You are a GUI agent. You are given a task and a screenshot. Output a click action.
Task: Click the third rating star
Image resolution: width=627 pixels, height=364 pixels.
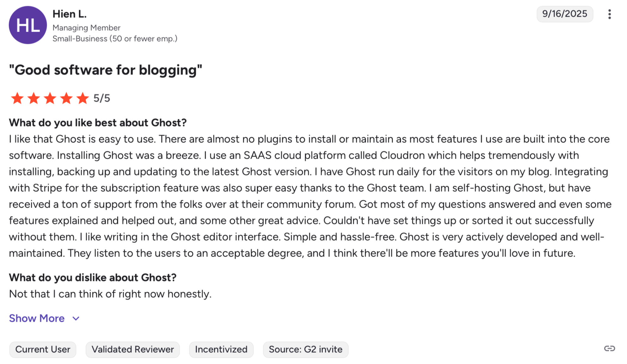pos(50,98)
